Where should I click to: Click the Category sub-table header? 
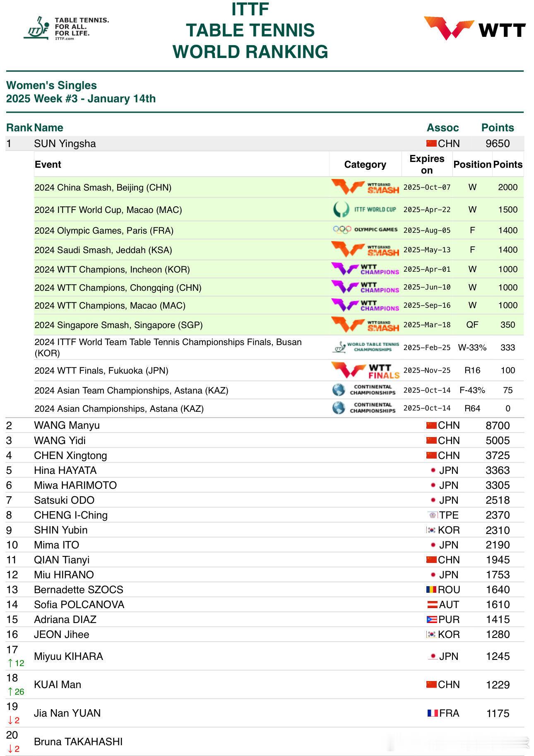coord(365,164)
